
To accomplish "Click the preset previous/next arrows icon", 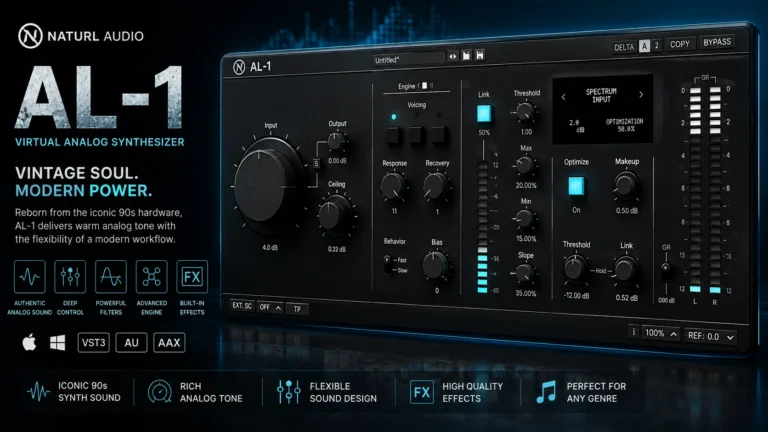I will point(453,56).
